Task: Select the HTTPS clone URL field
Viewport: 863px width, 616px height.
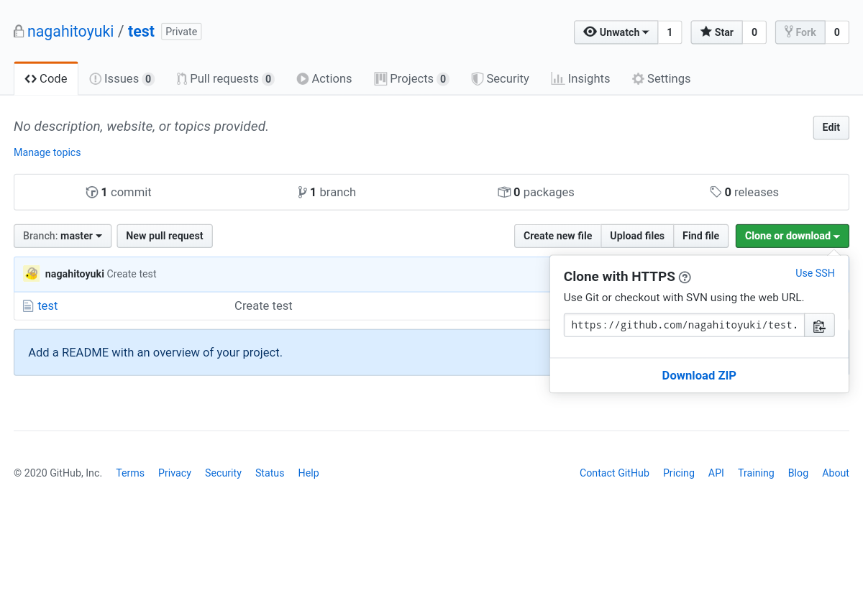Action: tap(684, 326)
